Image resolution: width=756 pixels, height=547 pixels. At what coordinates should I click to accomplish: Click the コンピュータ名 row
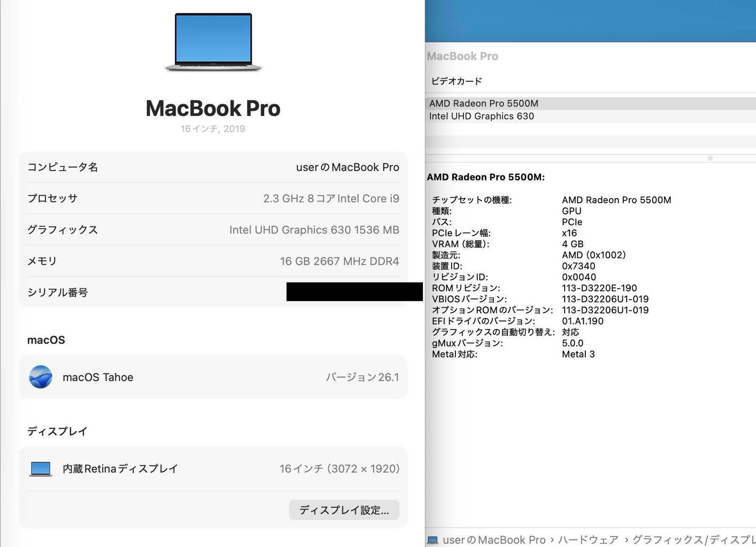point(213,167)
